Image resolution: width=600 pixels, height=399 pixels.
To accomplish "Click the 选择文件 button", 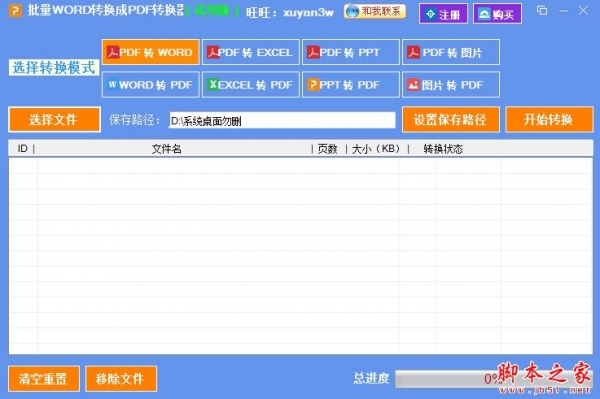I will [54, 120].
